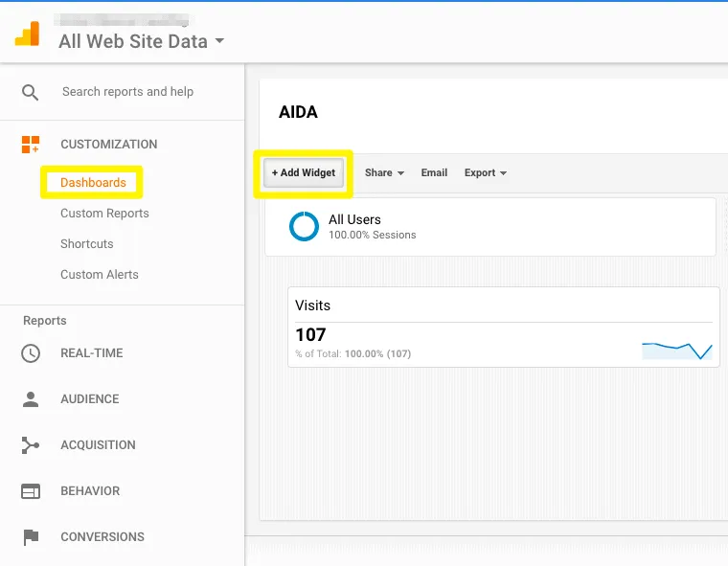
Task: Click the Customization grid icon
Action: pos(31,145)
